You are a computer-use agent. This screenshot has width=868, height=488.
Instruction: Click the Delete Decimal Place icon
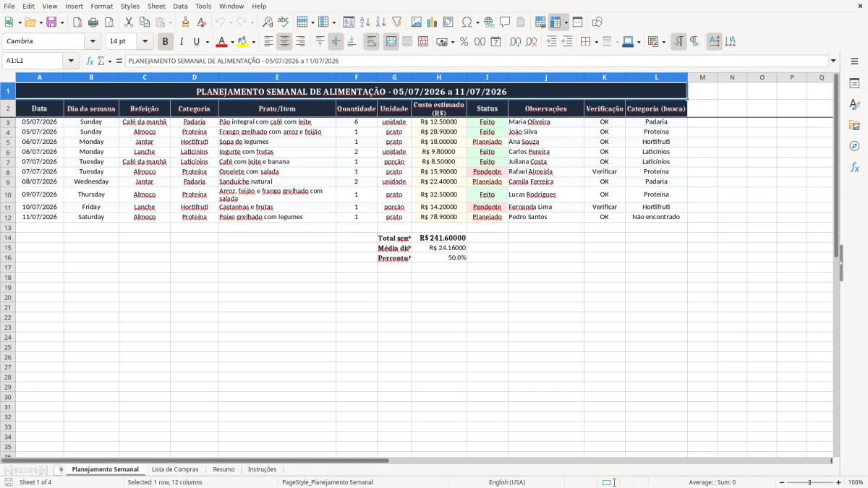click(531, 42)
